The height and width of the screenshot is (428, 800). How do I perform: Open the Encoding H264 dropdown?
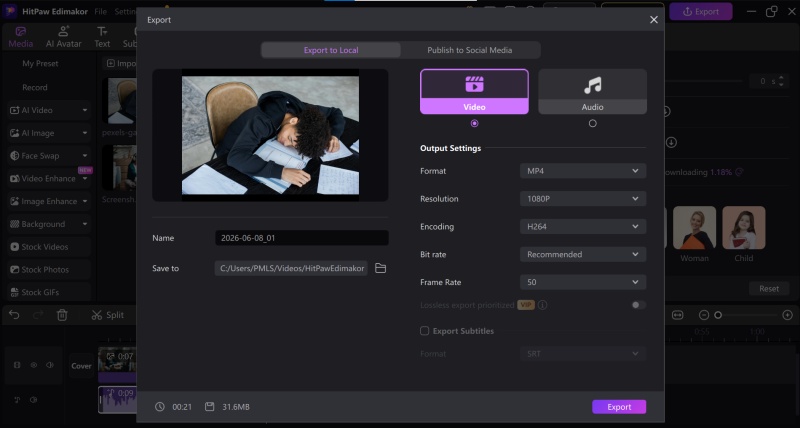583,226
